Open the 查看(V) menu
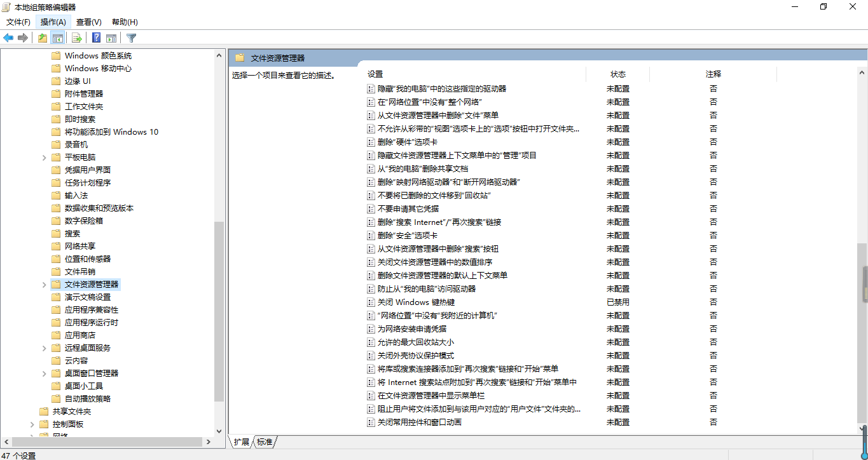868x460 pixels. point(89,22)
